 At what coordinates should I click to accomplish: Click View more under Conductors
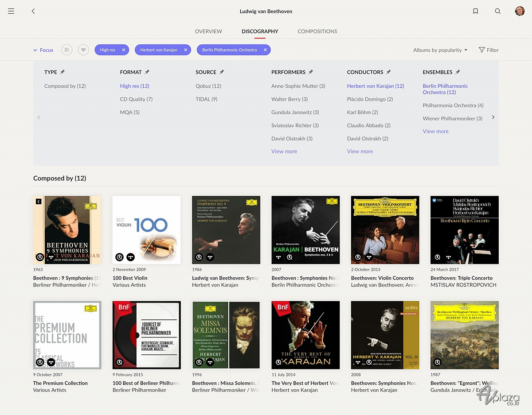(360, 151)
